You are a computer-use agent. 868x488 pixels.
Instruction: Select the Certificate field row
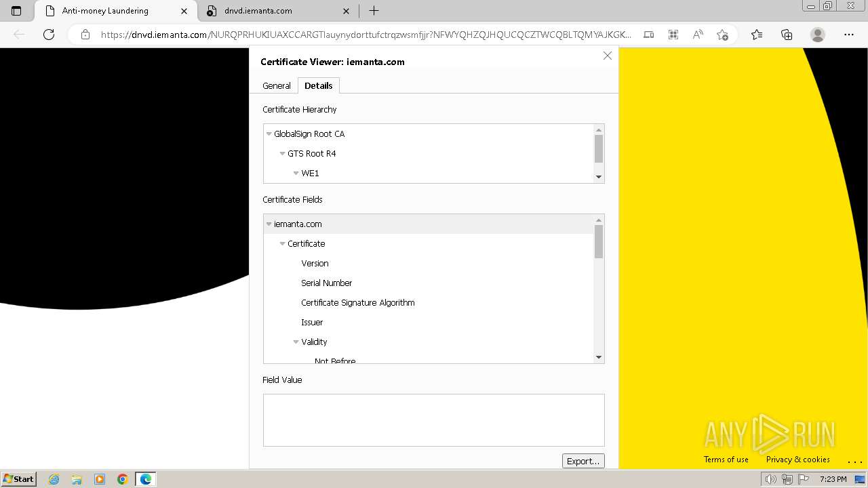pos(429,244)
